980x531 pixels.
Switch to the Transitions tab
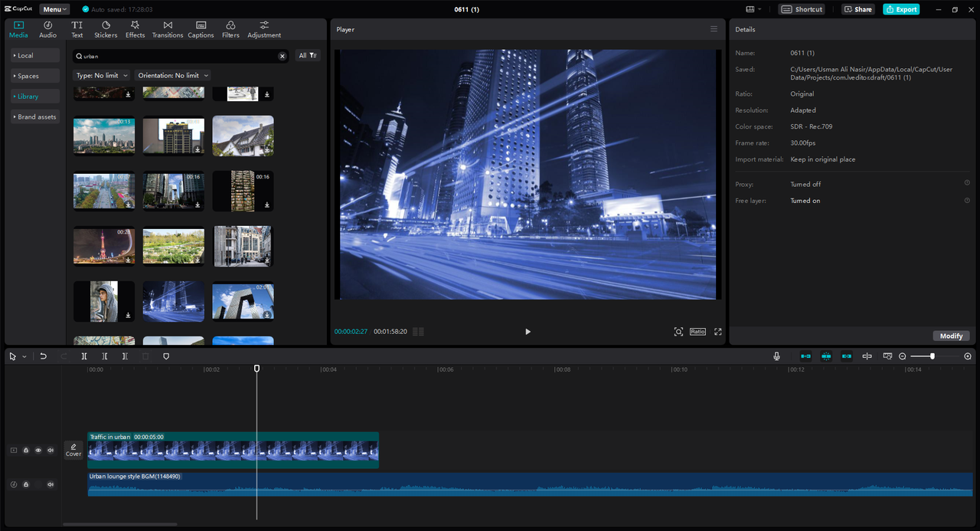pyautogui.click(x=167, y=29)
